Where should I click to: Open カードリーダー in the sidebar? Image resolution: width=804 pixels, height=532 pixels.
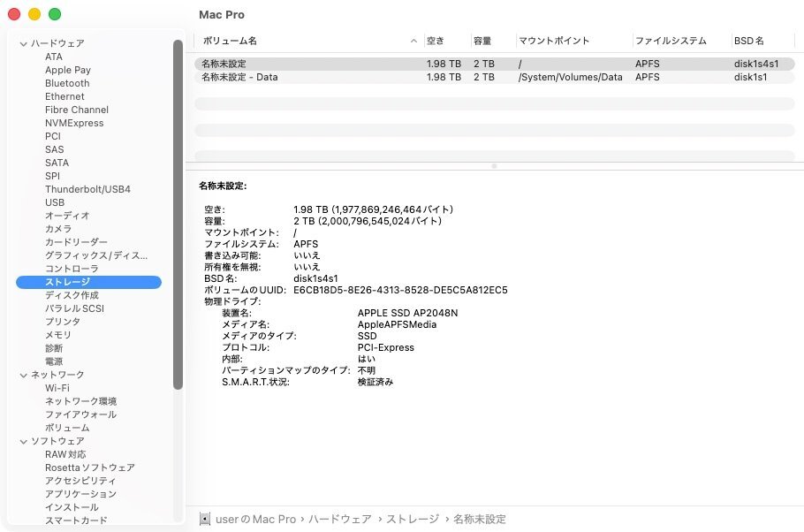(x=76, y=242)
